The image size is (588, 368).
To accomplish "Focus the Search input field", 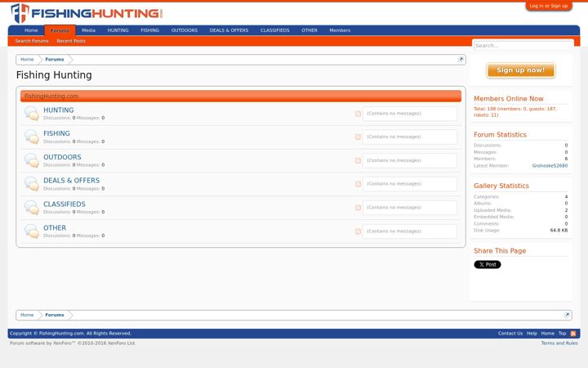I will pos(523,46).
